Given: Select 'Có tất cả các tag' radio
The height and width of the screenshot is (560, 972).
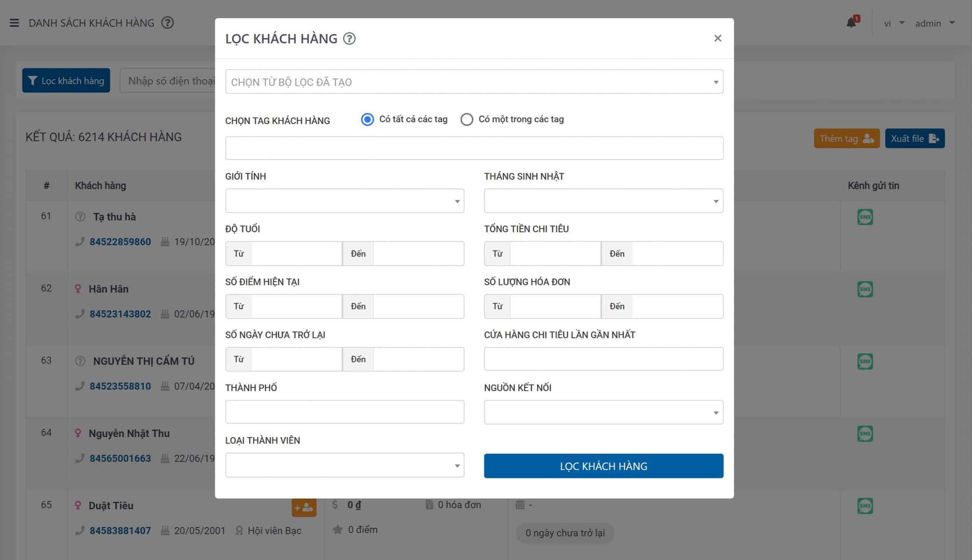Looking at the screenshot, I should (367, 120).
